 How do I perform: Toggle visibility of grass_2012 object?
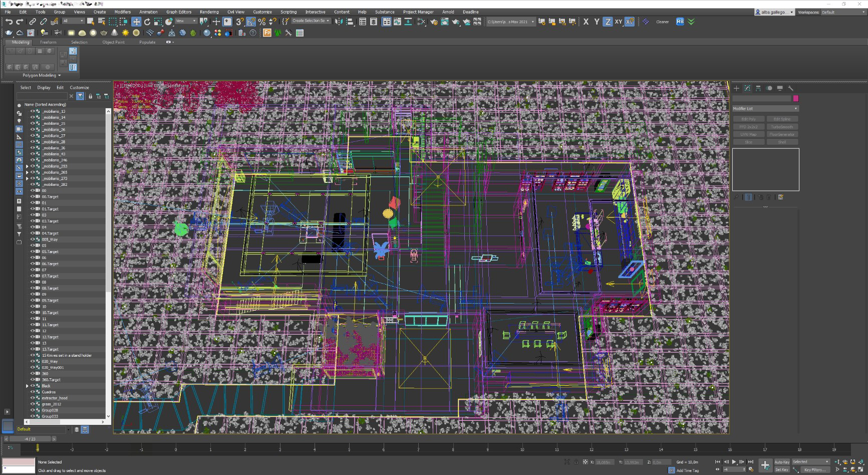click(33, 404)
